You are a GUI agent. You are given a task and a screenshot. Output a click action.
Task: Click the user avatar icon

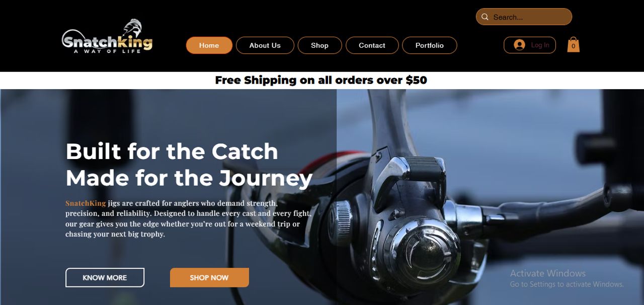[x=519, y=45]
